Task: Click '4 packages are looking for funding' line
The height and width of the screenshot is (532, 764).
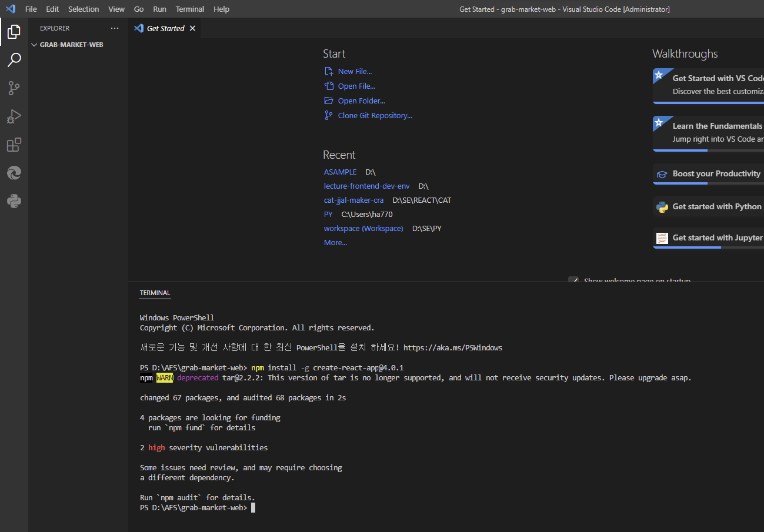Action: [x=210, y=418]
